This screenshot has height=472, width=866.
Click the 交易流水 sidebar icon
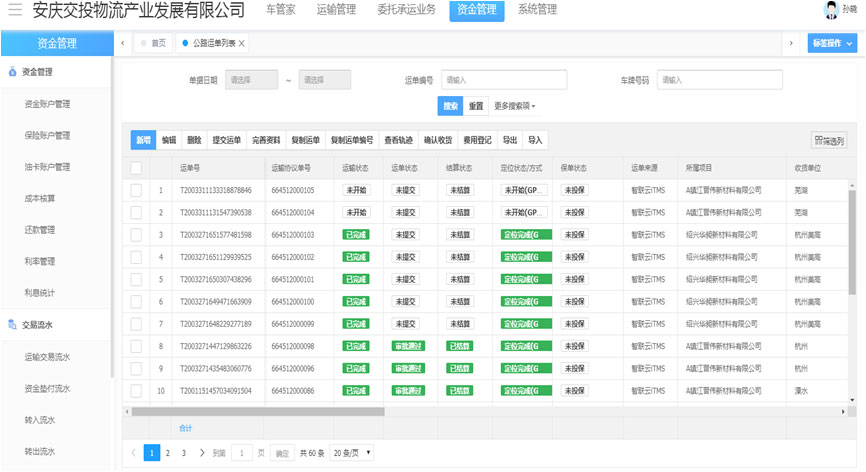pos(12,325)
